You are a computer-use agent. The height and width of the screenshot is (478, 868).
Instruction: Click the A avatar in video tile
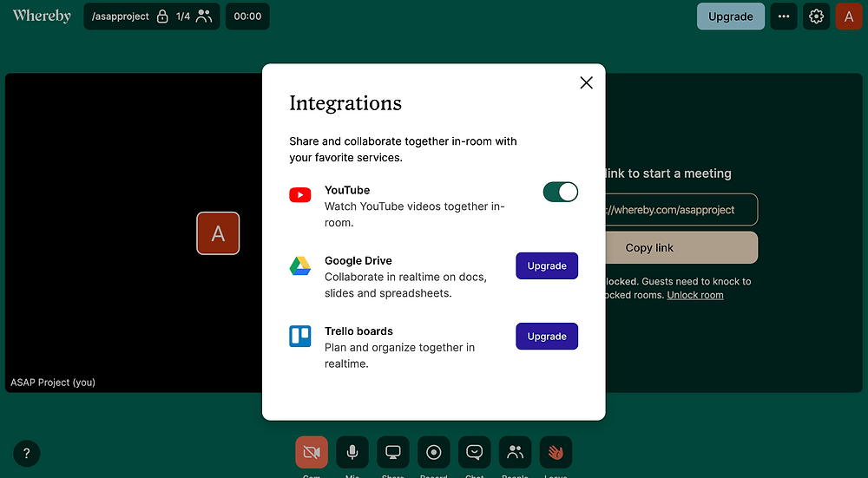pyautogui.click(x=218, y=233)
